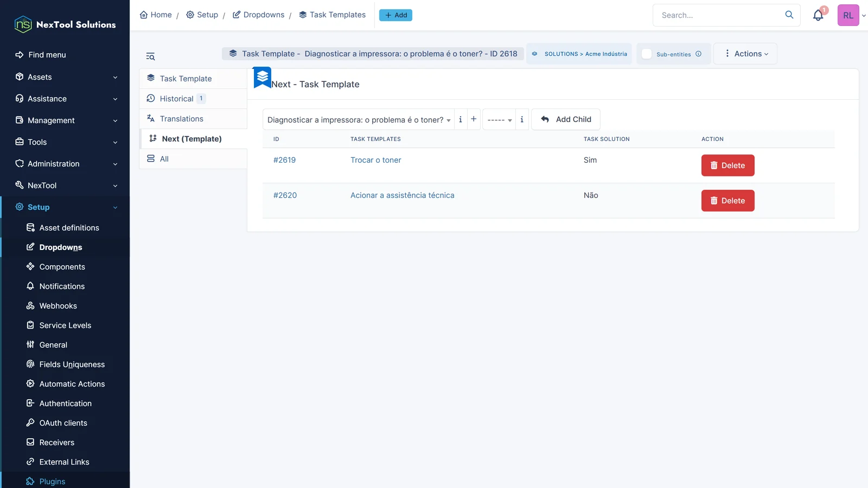Expand the NexTool sidebar menu
The height and width of the screenshot is (488, 868).
(65, 185)
